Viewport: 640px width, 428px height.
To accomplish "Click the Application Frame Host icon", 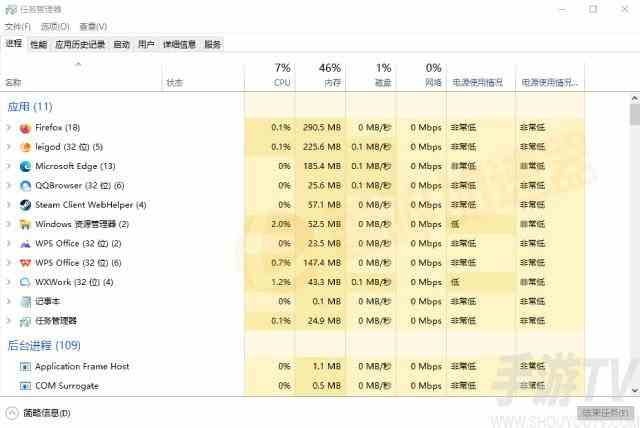I will pyautogui.click(x=25, y=367).
